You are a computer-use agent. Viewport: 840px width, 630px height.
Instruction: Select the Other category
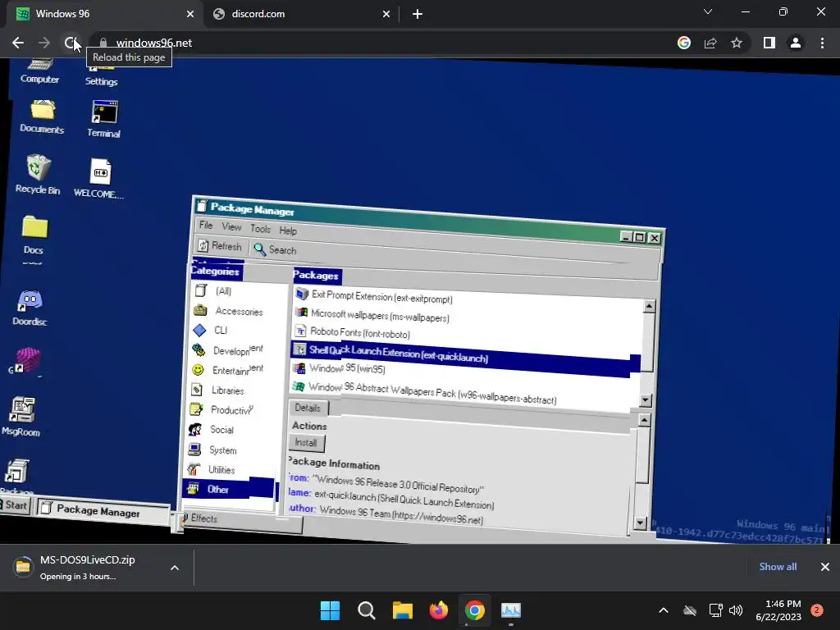tap(231, 489)
